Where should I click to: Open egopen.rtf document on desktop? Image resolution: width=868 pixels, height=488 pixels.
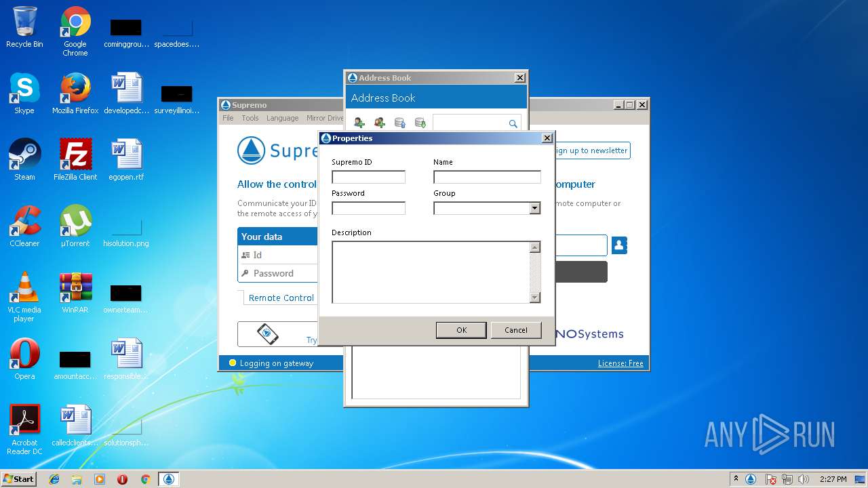(x=126, y=160)
